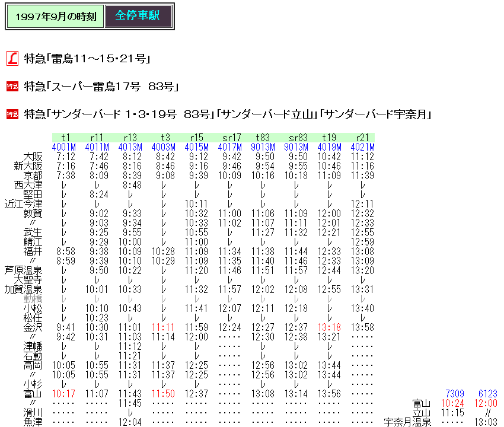Viewport: 504px width, 427px height.
Task: Click the red 11:50 富山 arrival time
Action: 163,394
